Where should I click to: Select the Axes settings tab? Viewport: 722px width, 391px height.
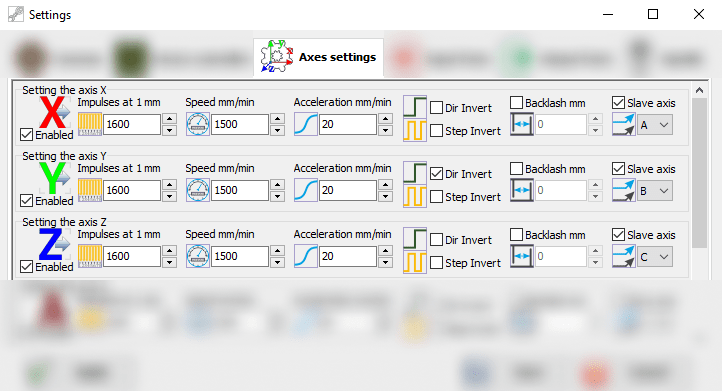coord(319,57)
